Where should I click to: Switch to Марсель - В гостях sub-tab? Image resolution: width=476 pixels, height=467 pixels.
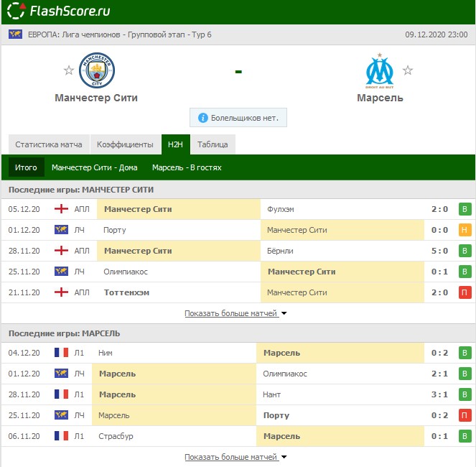pos(187,167)
